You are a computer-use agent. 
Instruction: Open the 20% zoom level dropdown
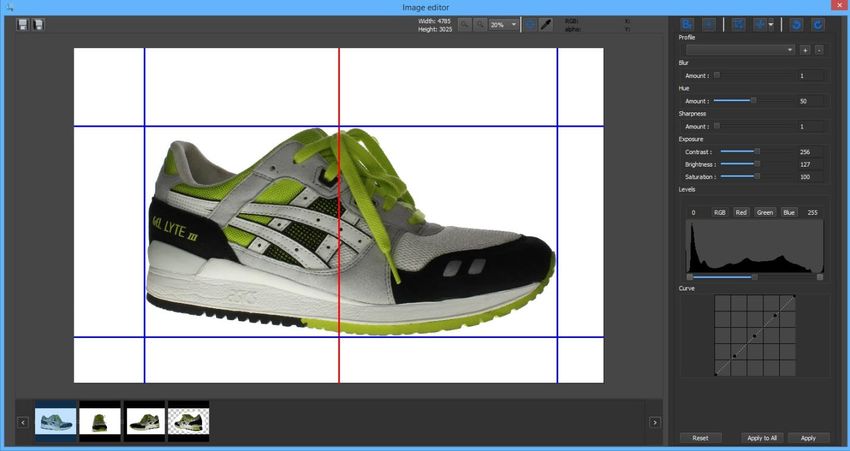[x=503, y=24]
